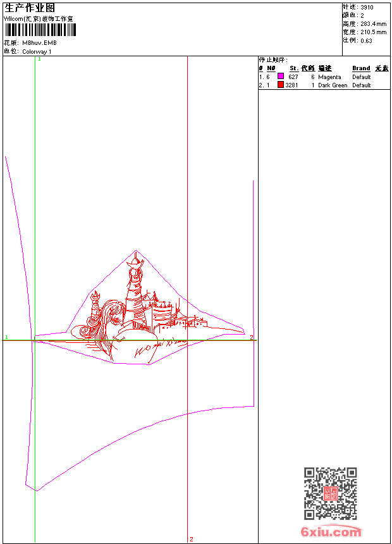Click the Magenta color swatch in row 1
The width and height of the screenshot is (392, 544).
click(281, 76)
